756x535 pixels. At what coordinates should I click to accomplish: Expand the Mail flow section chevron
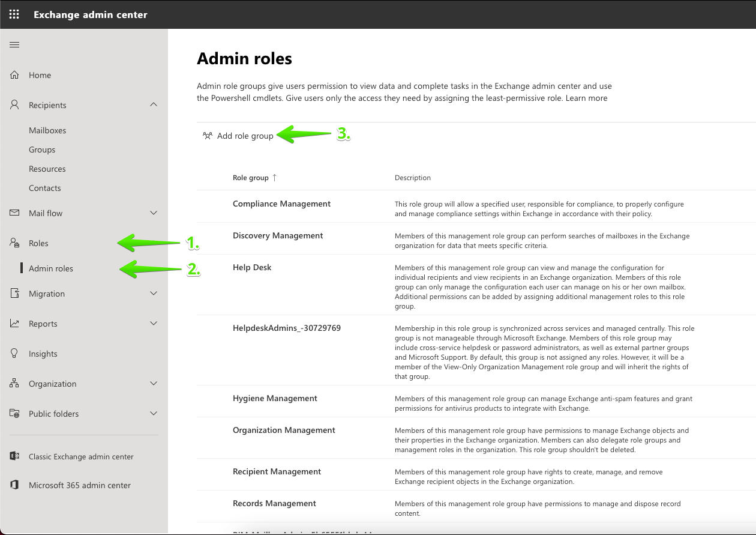coord(154,213)
